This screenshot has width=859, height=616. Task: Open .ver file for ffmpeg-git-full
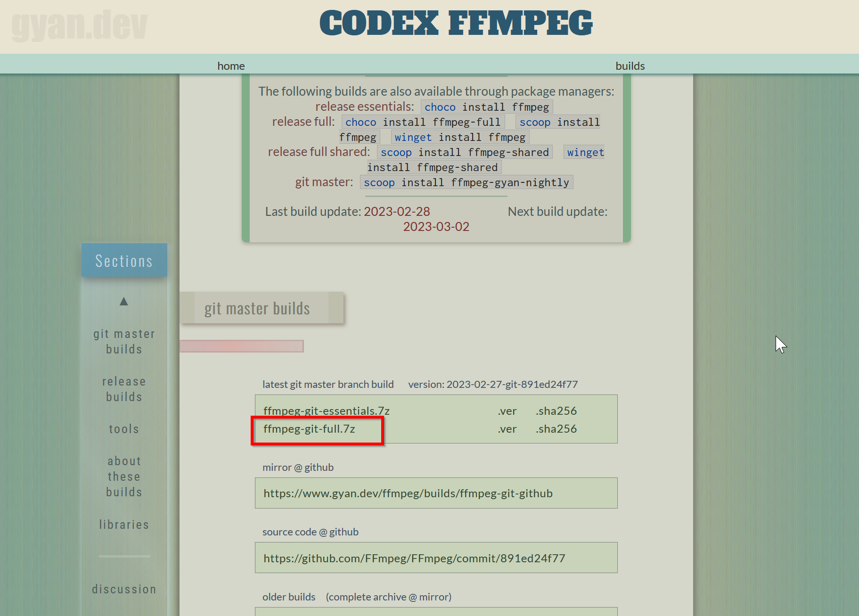507,429
